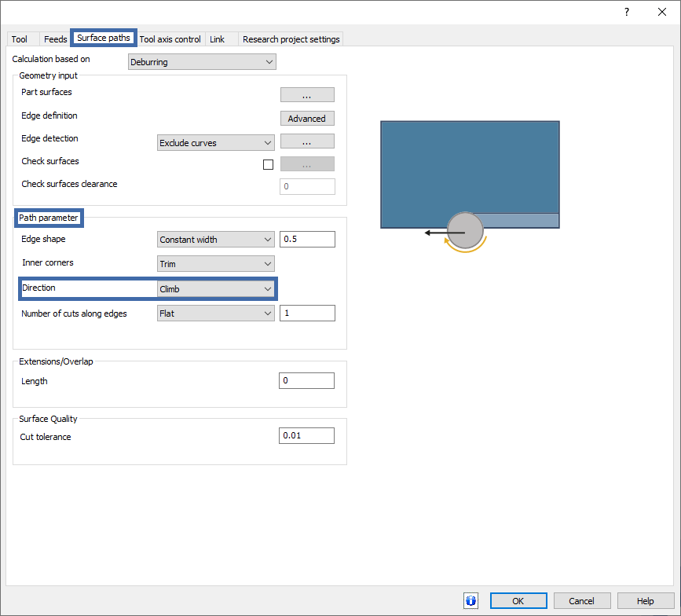Open the Edge shape Constant width dropdown
This screenshot has height=616, width=681.
(x=215, y=240)
